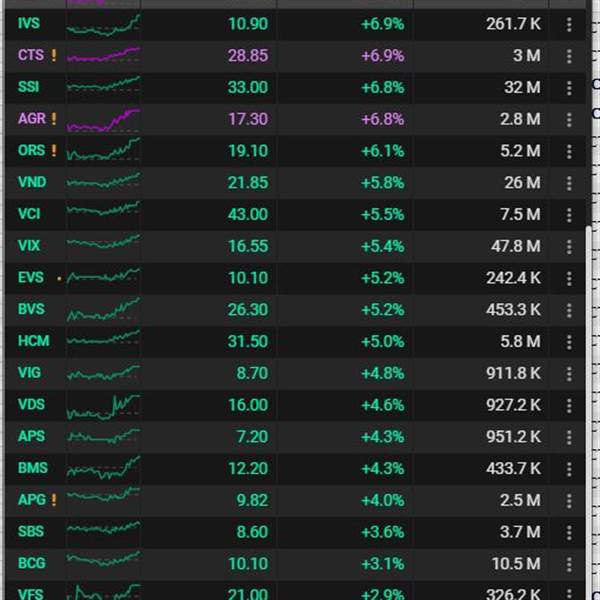Viewport: 600px width, 600px height.
Task: Click the warning icon next to ORS
Action: point(54,150)
